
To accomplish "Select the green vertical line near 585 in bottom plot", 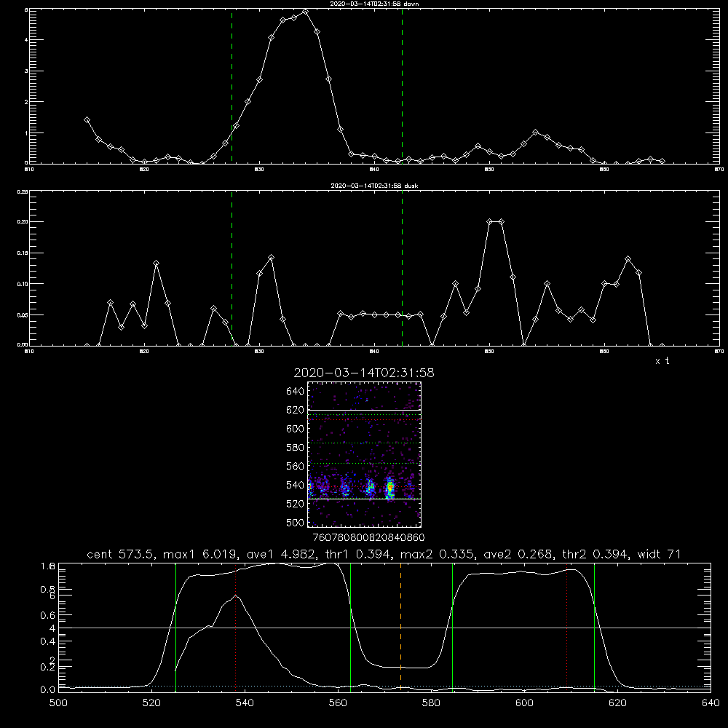I will pos(452,628).
